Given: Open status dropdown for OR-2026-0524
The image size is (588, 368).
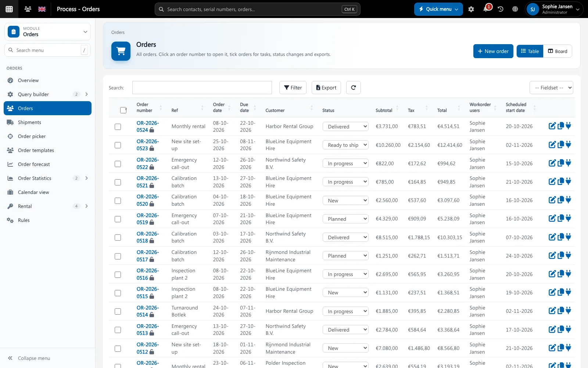Looking at the screenshot, I should click(x=345, y=126).
